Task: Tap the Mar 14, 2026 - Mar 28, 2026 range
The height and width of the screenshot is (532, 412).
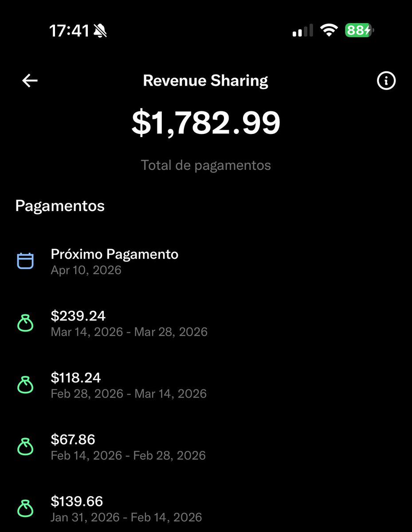Action: 129,332
